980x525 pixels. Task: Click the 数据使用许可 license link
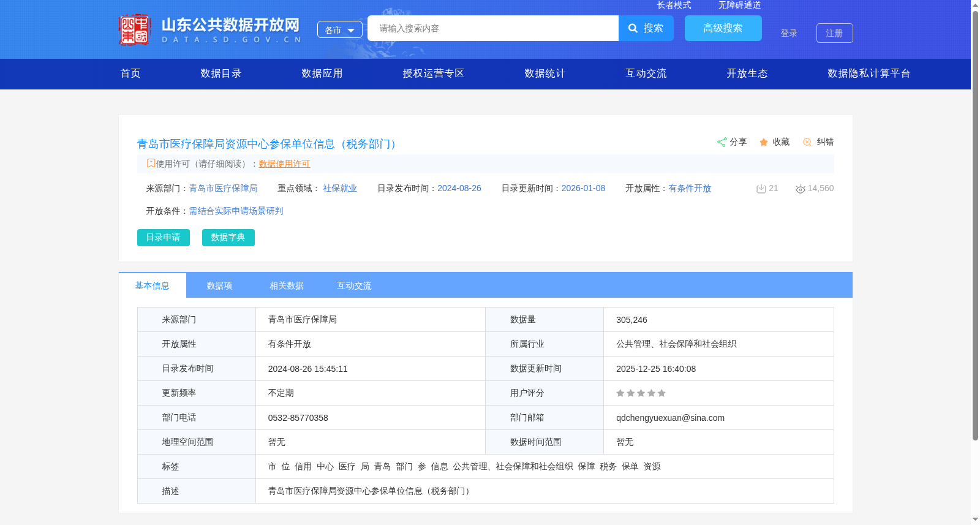tap(284, 164)
